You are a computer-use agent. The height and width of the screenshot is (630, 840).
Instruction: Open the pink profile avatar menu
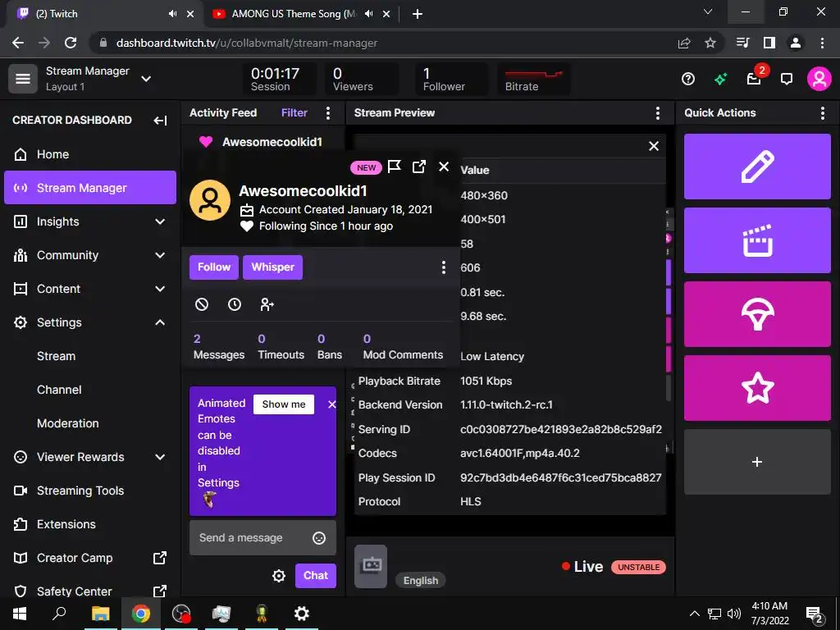[x=819, y=79]
